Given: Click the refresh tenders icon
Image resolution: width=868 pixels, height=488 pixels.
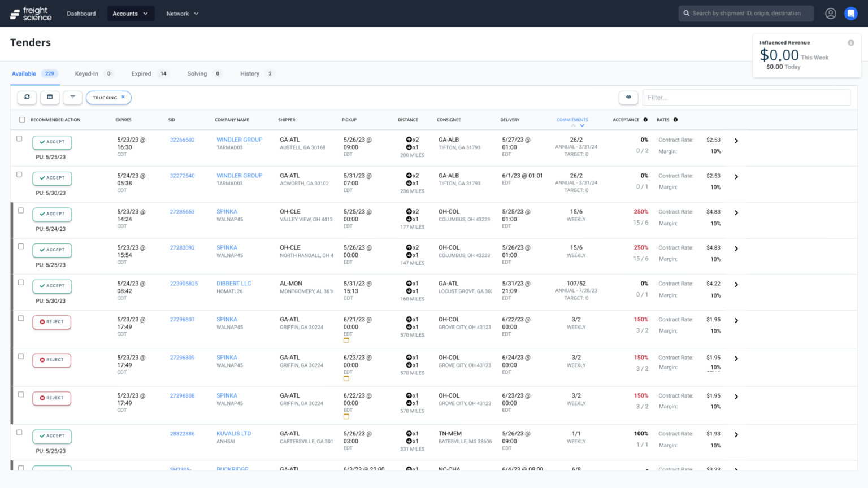Looking at the screenshot, I should pyautogui.click(x=27, y=97).
